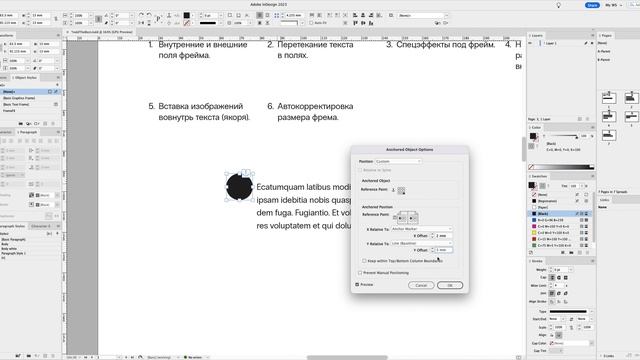This screenshot has width=640, height=360.
Task: Select the [None] swatch
Action: [x=561, y=195]
